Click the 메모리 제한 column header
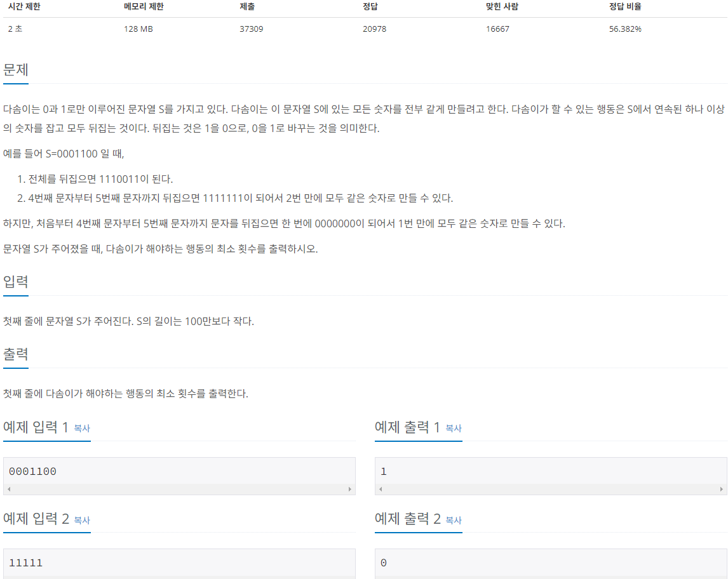This screenshot has height=579, width=728. [144, 6]
